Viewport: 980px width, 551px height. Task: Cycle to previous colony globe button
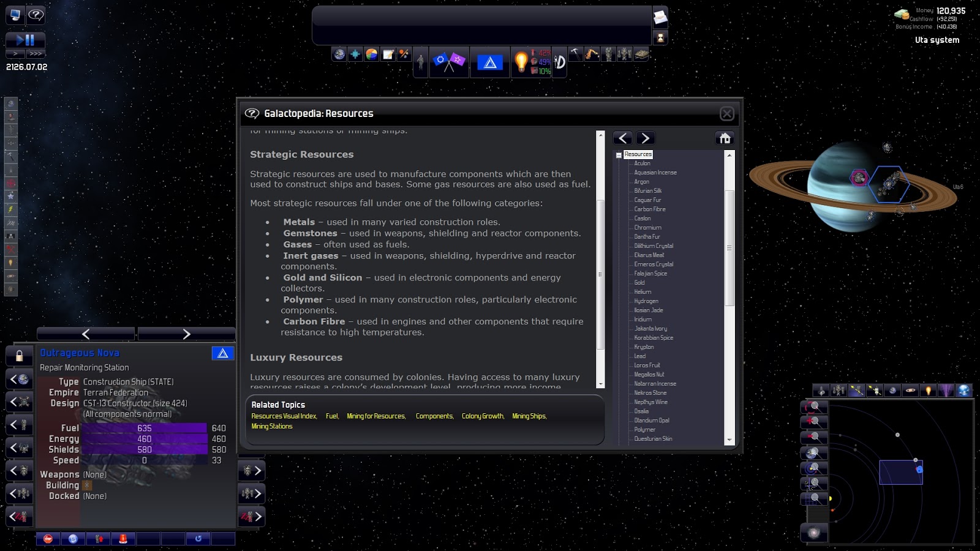(x=19, y=380)
